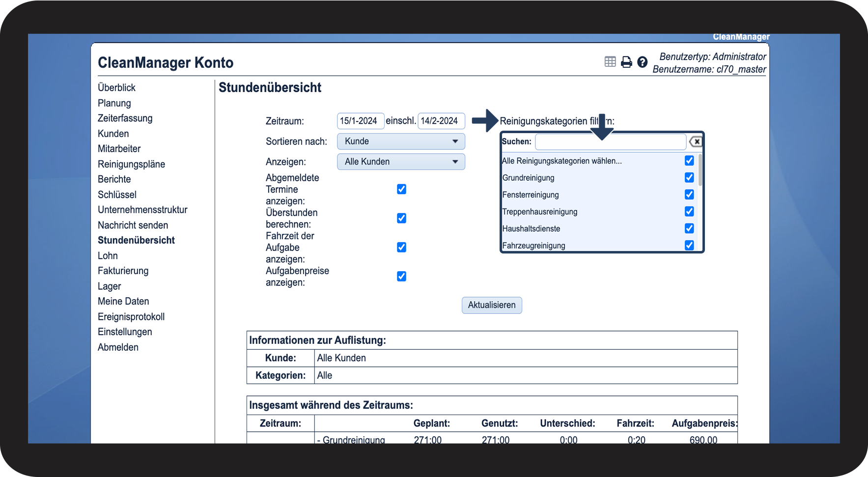
Task: Toggle Aufgabenpreise anzeigen checkbox
Action: tap(401, 276)
